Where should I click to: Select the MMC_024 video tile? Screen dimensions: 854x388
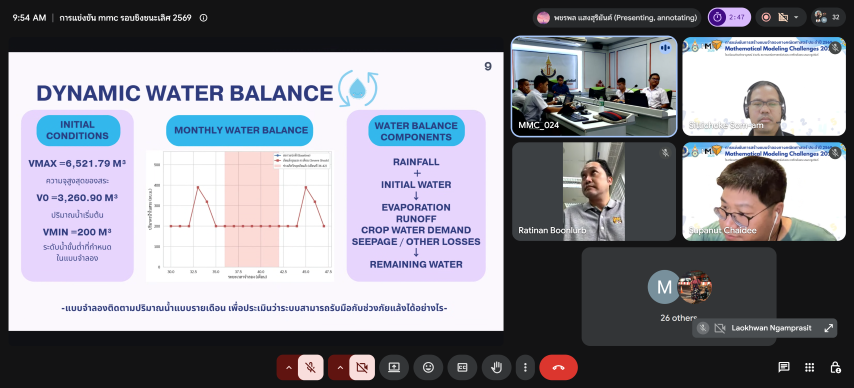point(594,86)
